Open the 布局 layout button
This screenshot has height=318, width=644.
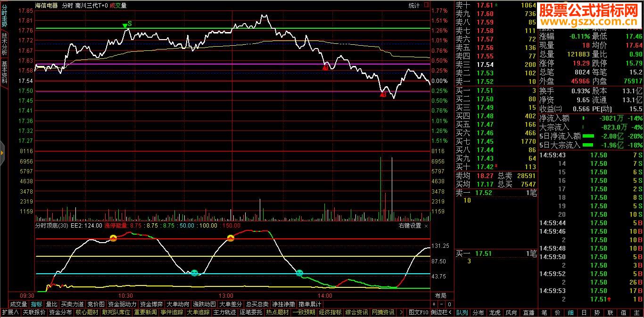pyautogui.click(x=440, y=296)
